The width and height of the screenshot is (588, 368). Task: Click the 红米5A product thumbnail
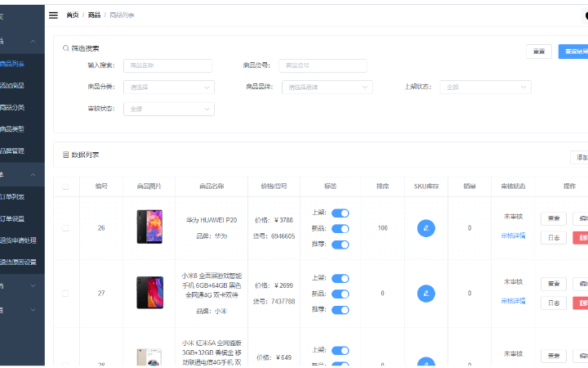(x=149, y=357)
